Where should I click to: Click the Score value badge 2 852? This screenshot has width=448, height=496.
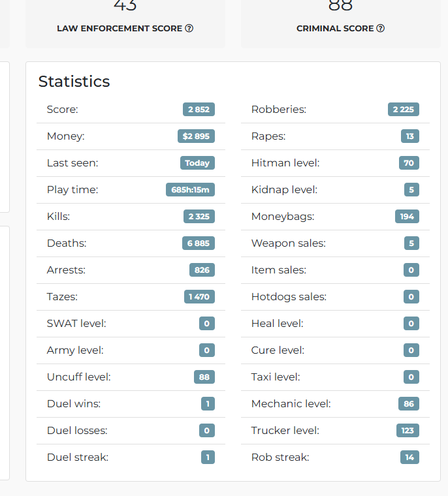point(199,110)
